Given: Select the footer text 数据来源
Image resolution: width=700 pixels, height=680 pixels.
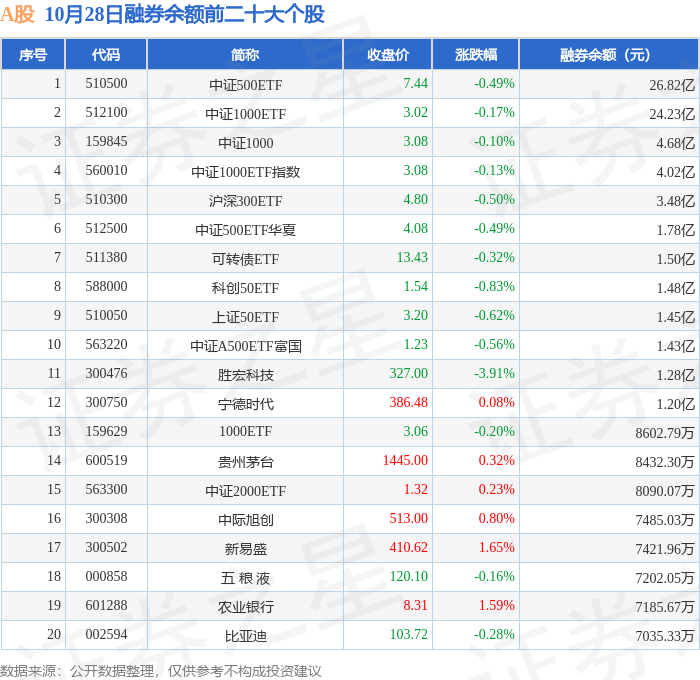Looking at the screenshot, I should point(28,671).
